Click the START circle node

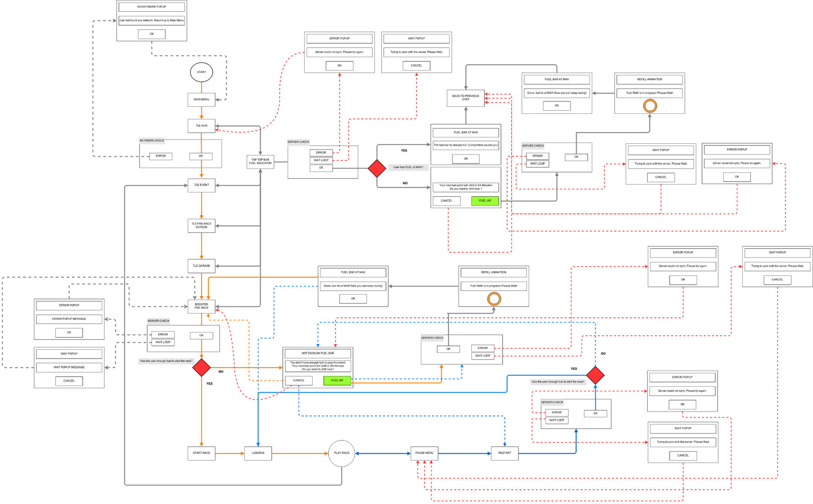(x=201, y=72)
